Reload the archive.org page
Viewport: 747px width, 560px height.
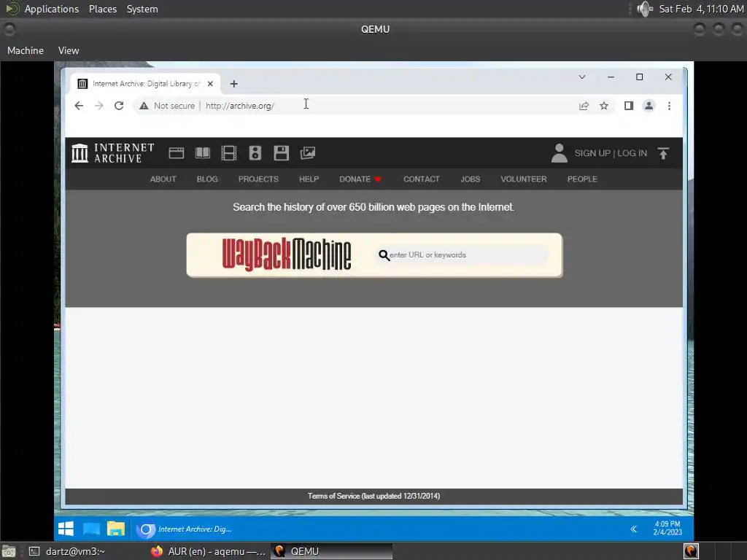[119, 106]
